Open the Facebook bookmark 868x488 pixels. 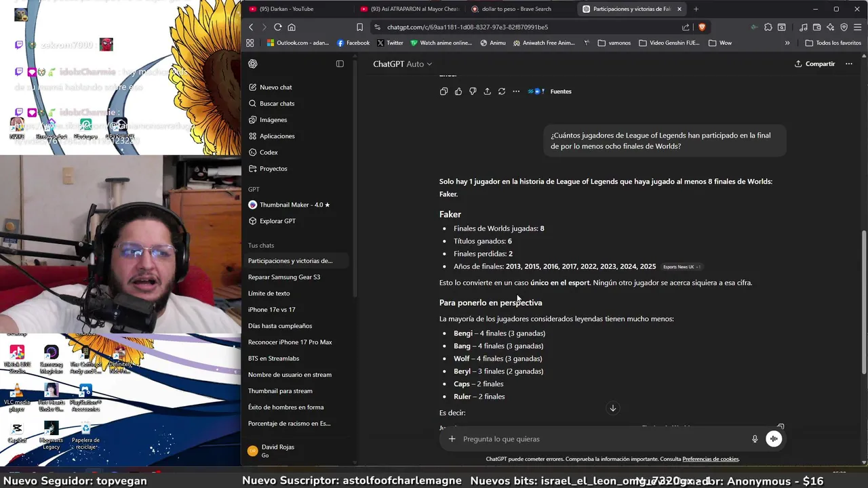(x=353, y=43)
